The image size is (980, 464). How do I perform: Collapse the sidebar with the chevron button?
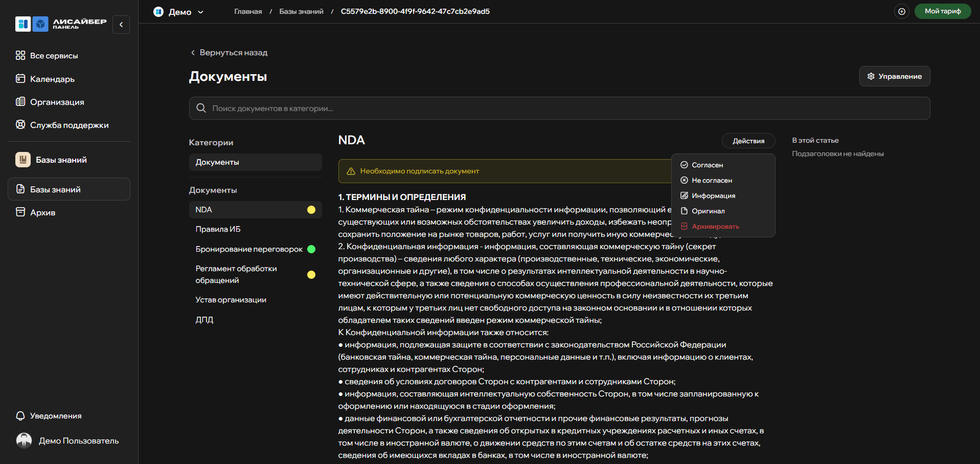click(x=121, y=25)
